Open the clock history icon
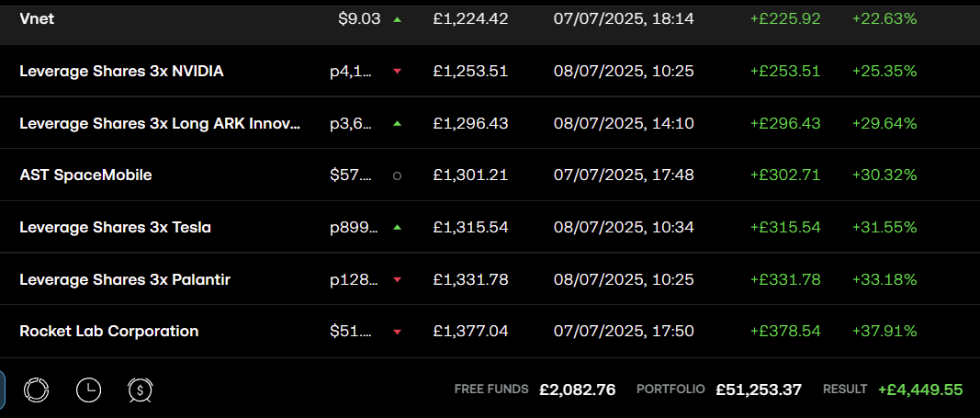 [x=88, y=390]
